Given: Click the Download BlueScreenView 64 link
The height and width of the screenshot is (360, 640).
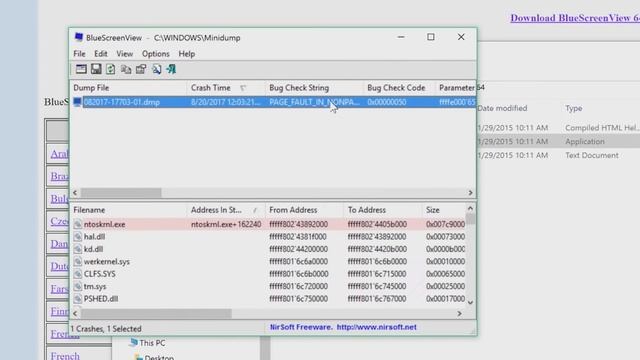Looking at the screenshot, I should 575,18.
